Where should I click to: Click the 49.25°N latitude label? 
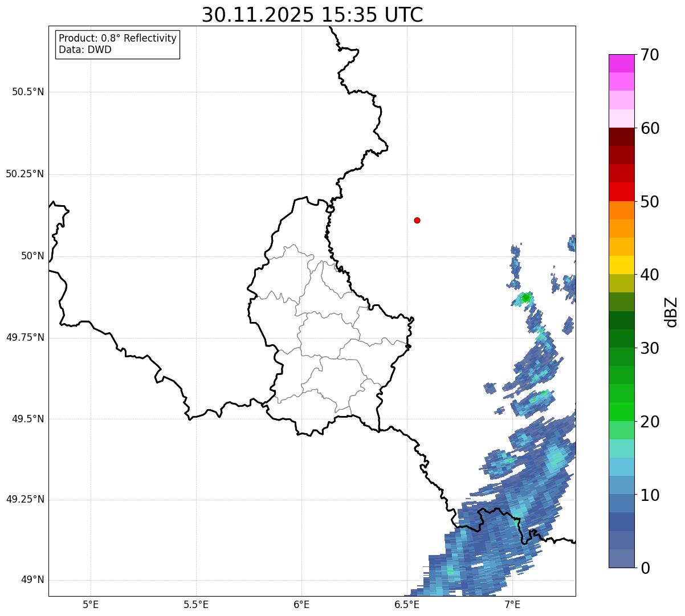25,500
